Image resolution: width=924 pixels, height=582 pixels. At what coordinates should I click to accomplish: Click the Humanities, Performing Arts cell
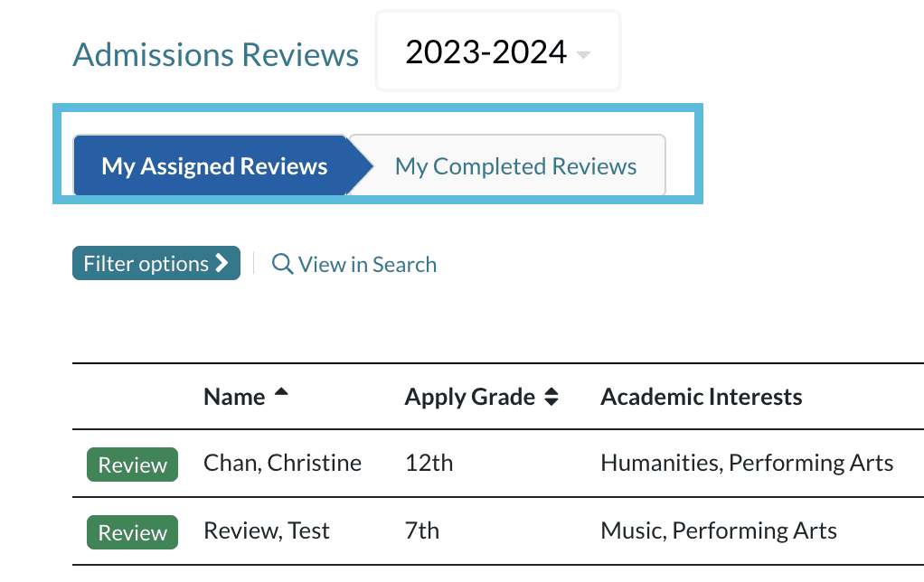(747, 464)
